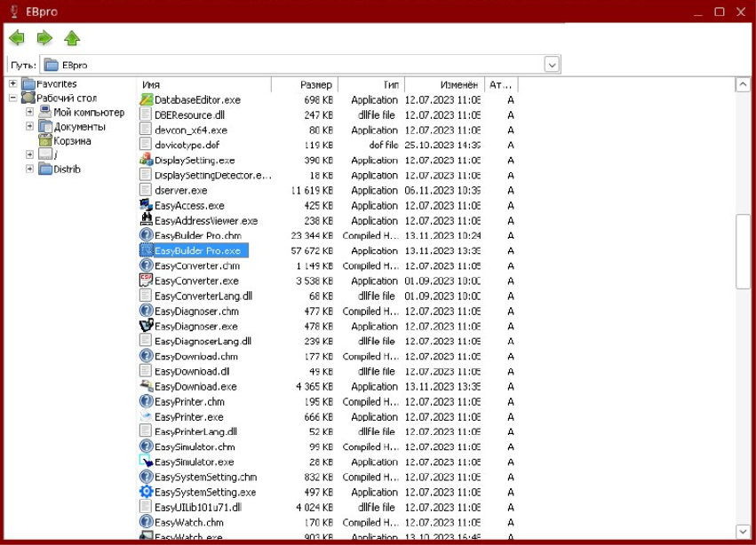Open the Путь path dropdown
Image resolution: width=756 pixels, height=545 pixels.
[552, 65]
